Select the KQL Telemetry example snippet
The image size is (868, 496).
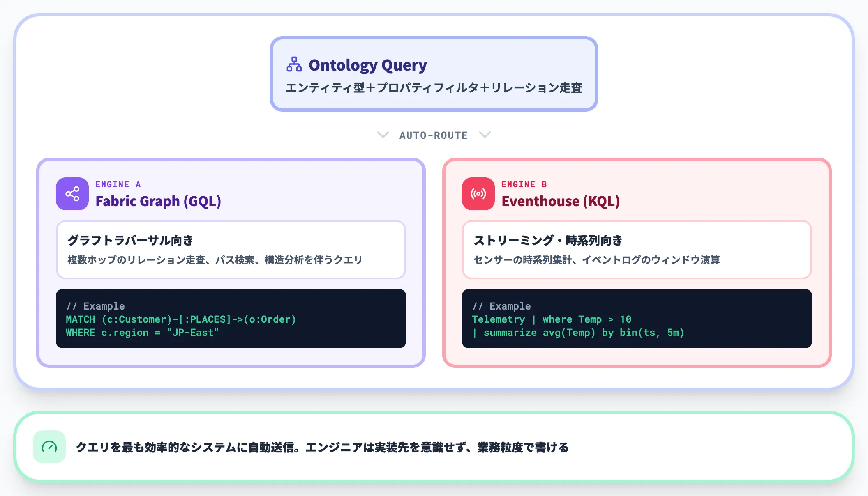(x=636, y=319)
